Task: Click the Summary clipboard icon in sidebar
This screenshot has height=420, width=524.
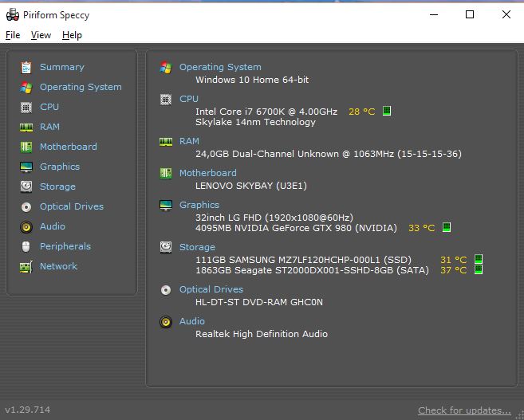Action: pyautogui.click(x=26, y=68)
